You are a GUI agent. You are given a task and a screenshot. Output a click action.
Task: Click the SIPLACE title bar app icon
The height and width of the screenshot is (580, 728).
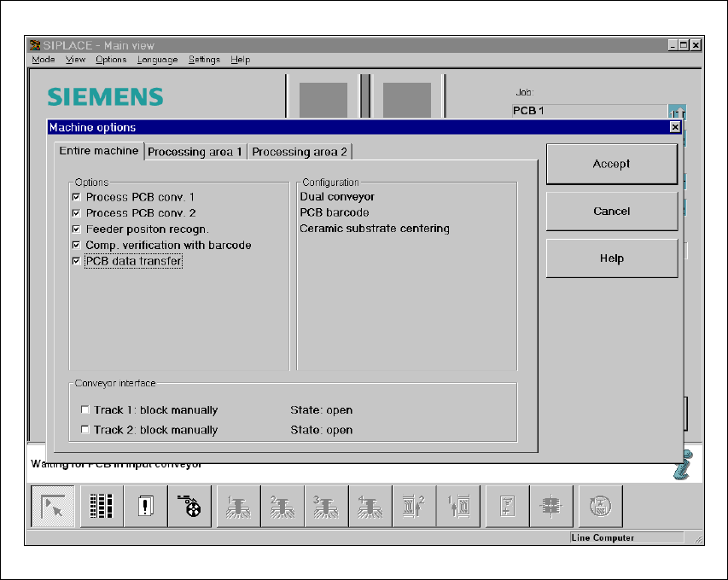pos(35,45)
